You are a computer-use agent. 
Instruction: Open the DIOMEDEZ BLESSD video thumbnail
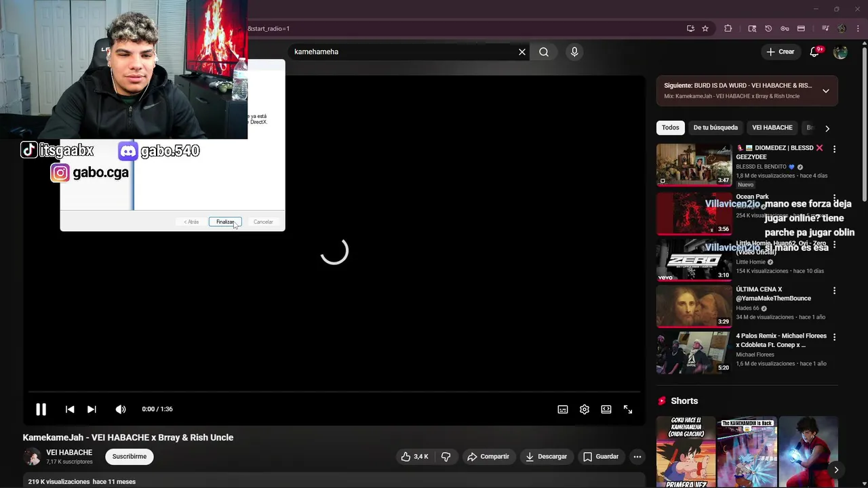tap(694, 165)
